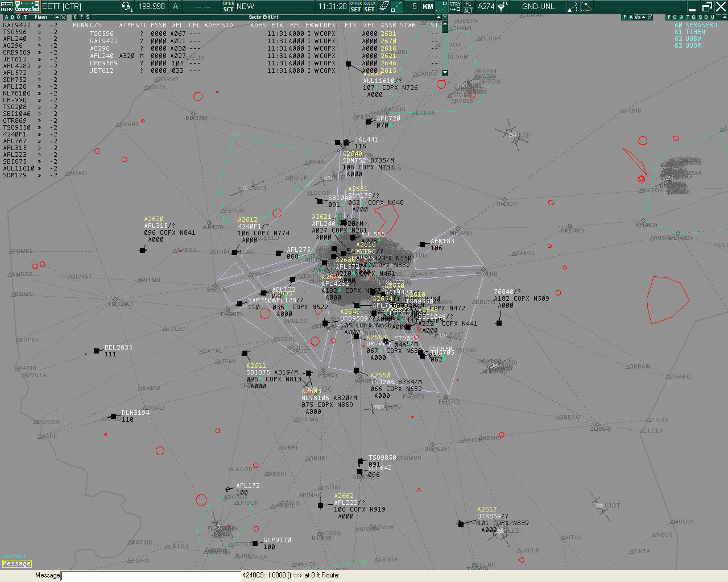Open the flight strip icon
Image resolution: width=728 pixels, height=582 pixels.
click(384, 6)
